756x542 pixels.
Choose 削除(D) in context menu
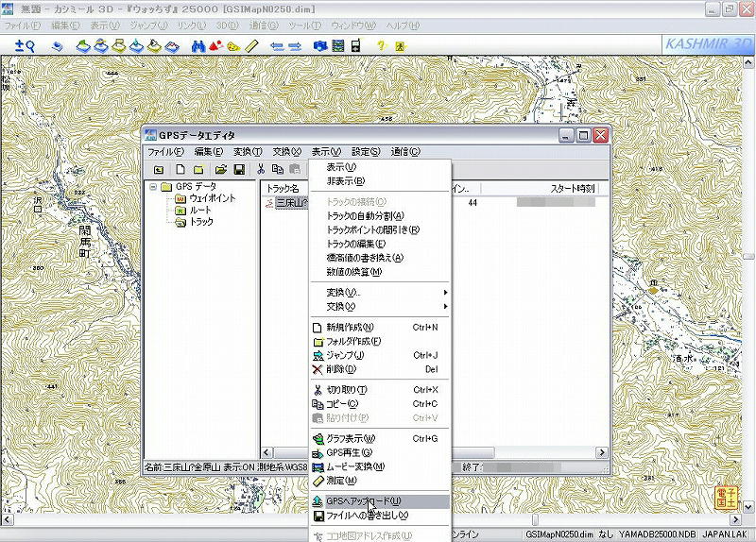click(x=381, y=369)
